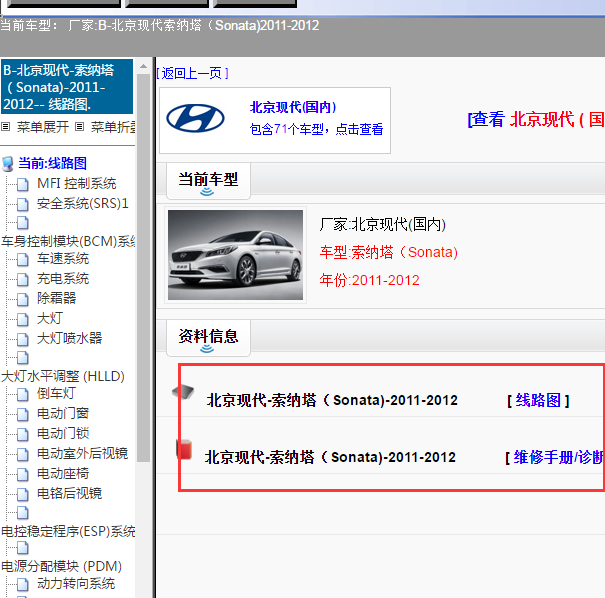Image resolution: width=605 pixels, height=598 pixels.
Task: Click the page icon beside 动力转向系统
Action: coord(22,584)
